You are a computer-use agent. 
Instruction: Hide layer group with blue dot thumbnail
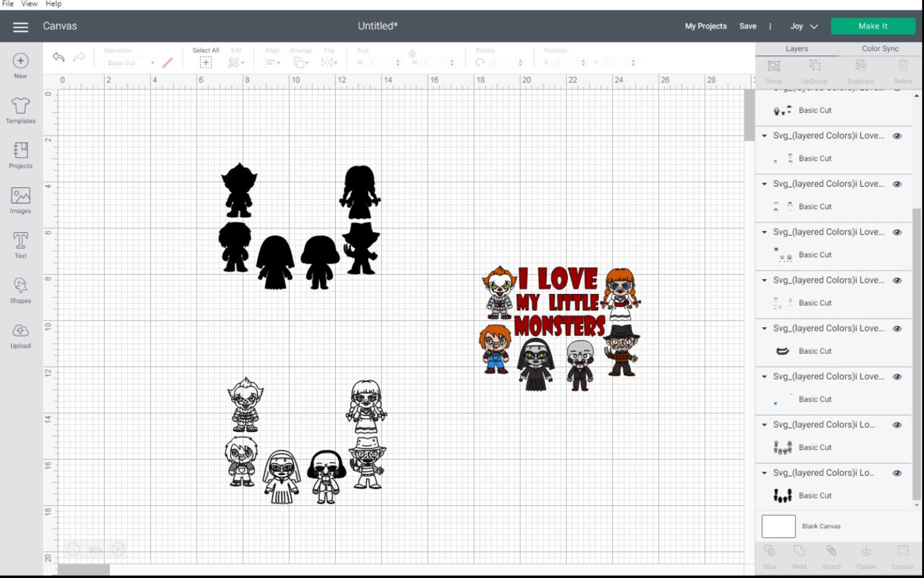pos(897,377)
